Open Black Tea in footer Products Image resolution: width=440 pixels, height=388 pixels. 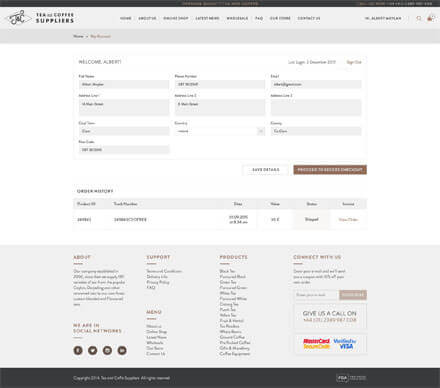click(227, 271)
